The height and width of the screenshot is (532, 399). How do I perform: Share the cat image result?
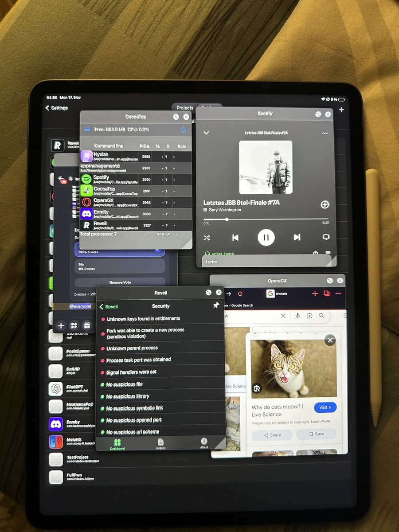(272, 434)
